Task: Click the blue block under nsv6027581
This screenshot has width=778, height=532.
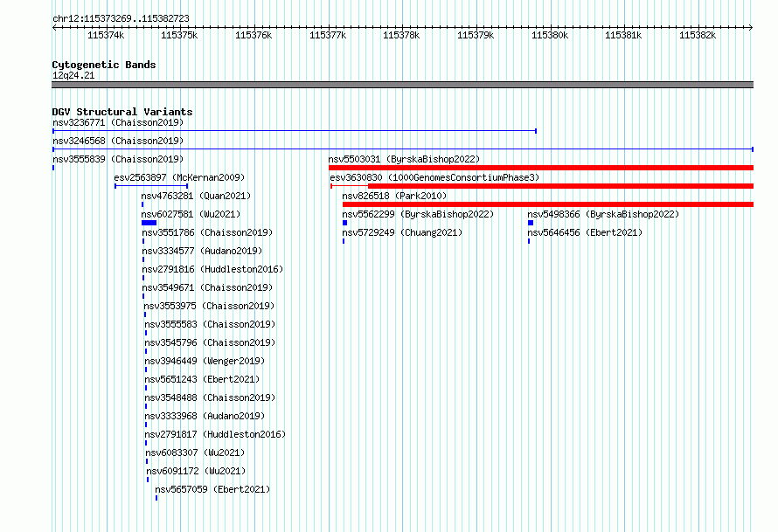Action: tap(149, 223)
